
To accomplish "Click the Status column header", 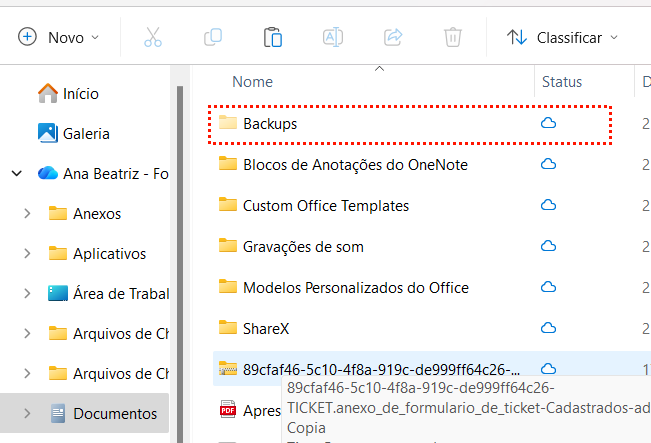I will click(562, 82).
